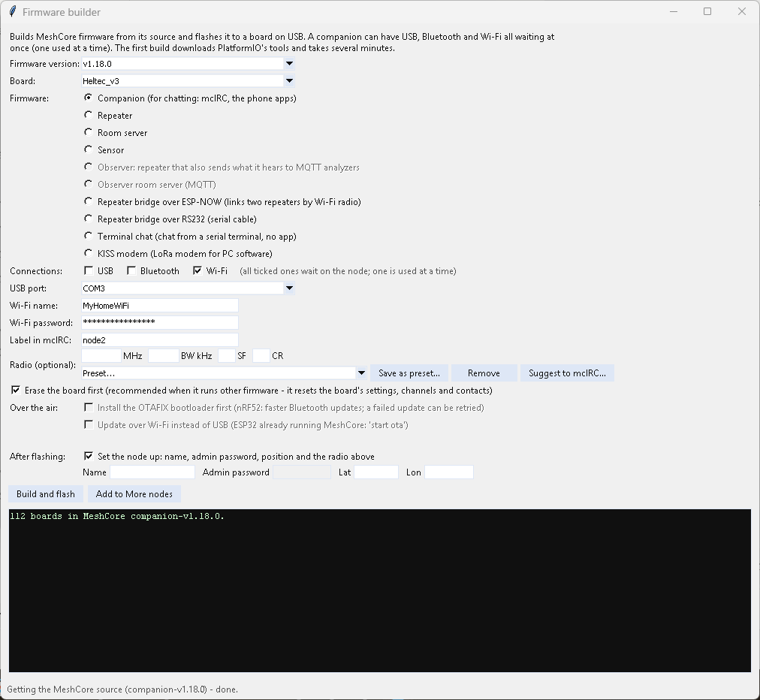Expand the USB port dropdown arrow
Image resolution: width=760 pixels, height=700 pixels.
click(x=289, y=288)
